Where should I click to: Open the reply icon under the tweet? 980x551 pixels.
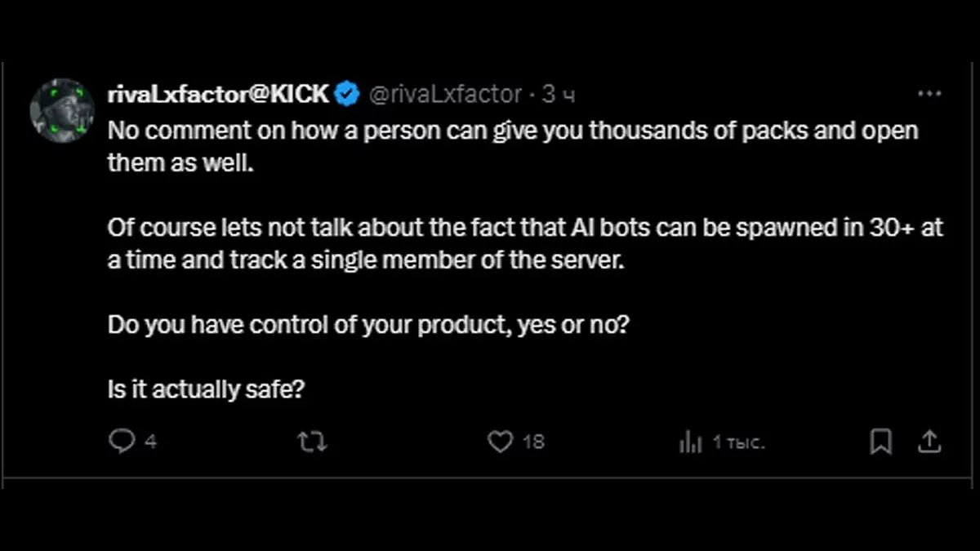coord(121,442)
